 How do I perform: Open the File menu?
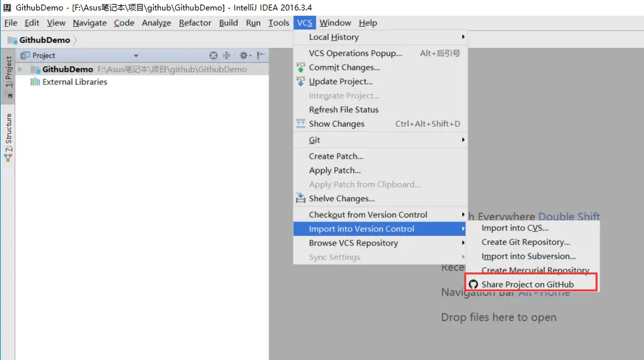click(10, 23)
